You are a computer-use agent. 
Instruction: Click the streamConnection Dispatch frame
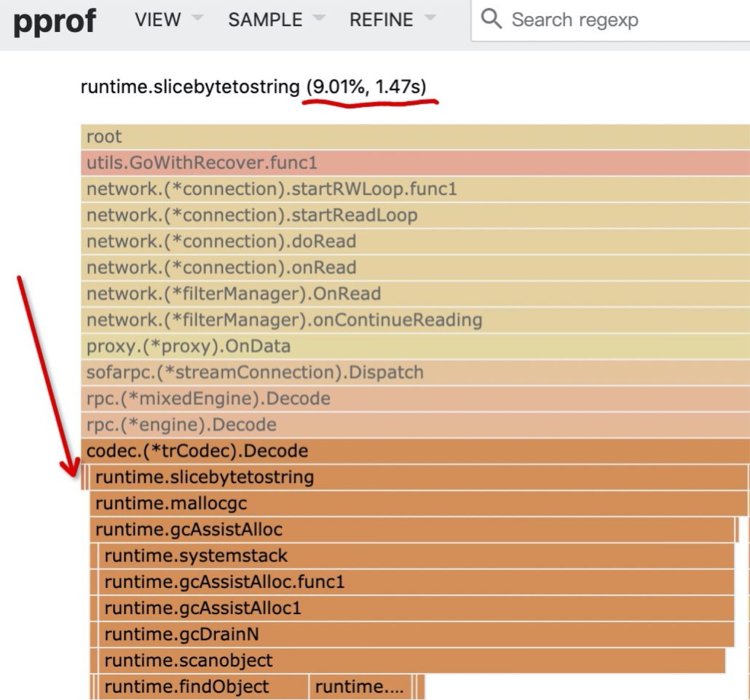click(x=415, y=373)
